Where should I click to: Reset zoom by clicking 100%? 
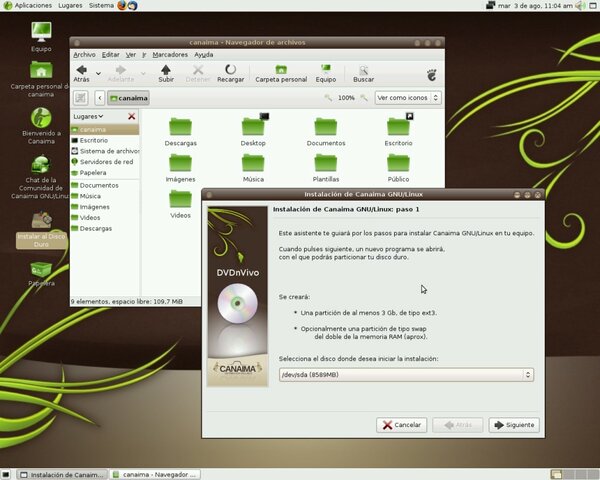(x=346, y=98)
